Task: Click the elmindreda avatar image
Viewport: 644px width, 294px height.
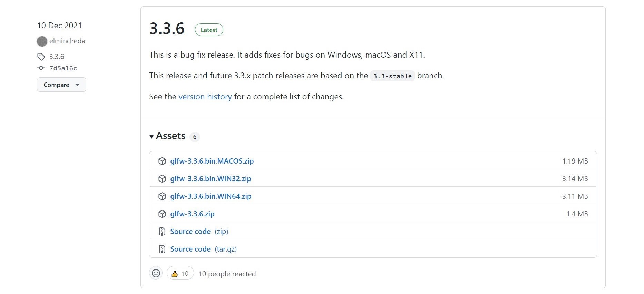Action: [x=42, y=41]
